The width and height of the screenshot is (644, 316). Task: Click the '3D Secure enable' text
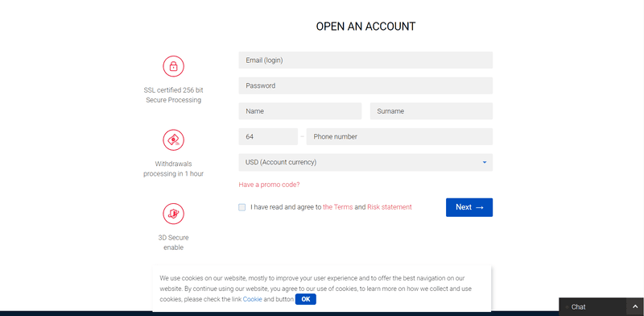click(x=173, y=243)
